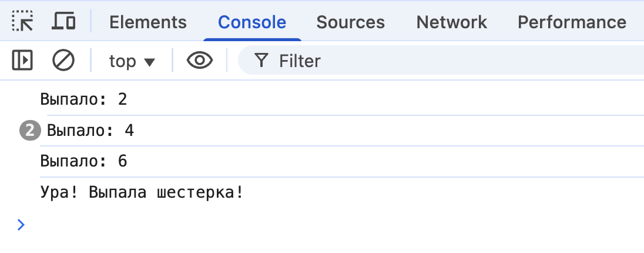Select log message Выпало: 2
Image resolution: width=644 pixels, height=253 pixels.
pyautogui.click(x=83, y=99)
